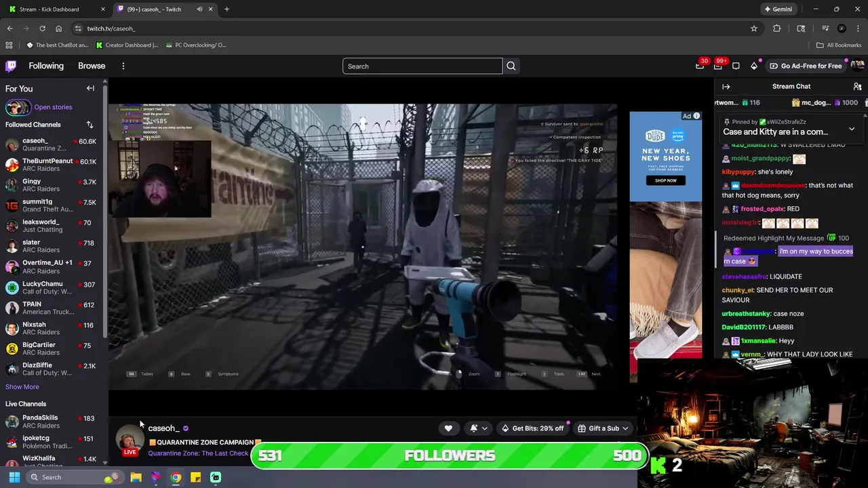Open LuckyChamu channel in sidebar

pyautogui.click(x=51, y=287)
